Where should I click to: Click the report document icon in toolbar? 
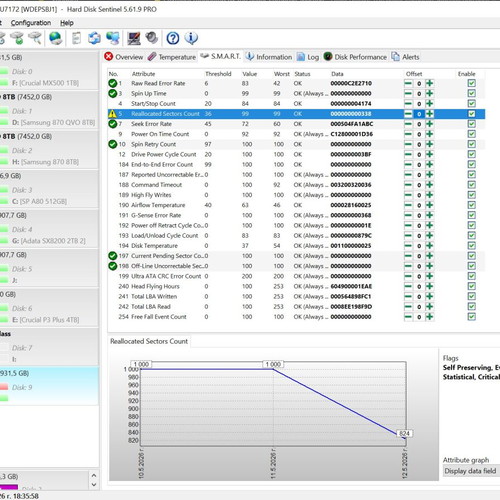click(x=76, y=38)
